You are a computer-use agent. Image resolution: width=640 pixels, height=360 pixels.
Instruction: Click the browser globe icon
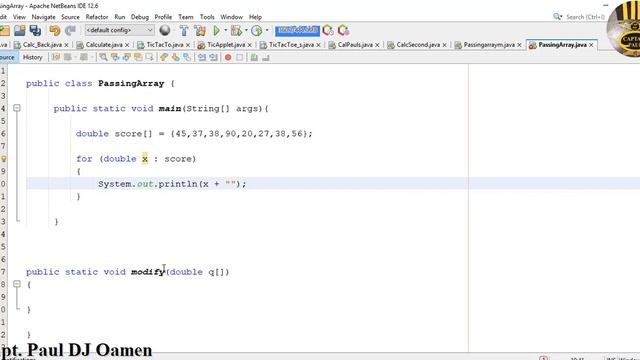[x=164, y=30]
